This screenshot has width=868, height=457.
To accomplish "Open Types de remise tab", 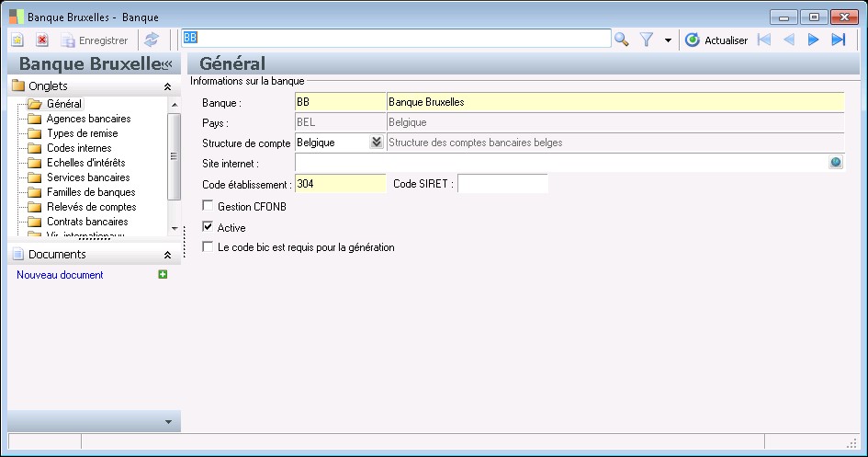I will (82, 133).
